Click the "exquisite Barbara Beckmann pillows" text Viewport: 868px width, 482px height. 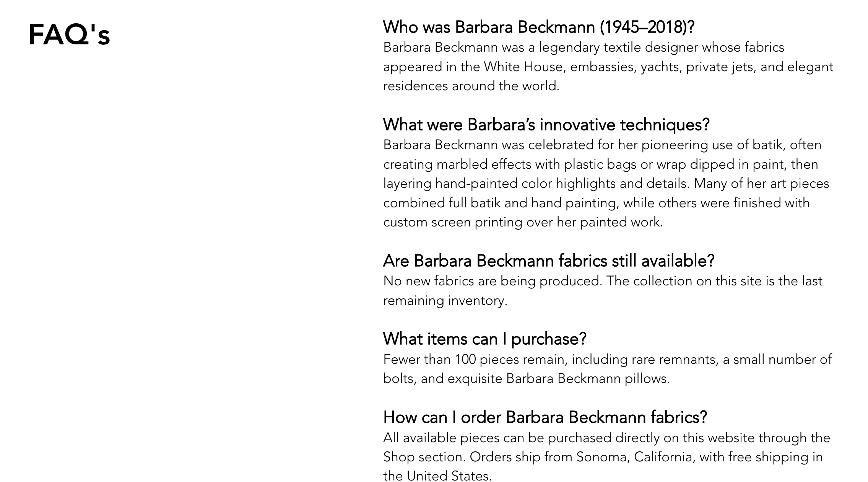pyautogui.click(x=558, y=379)
